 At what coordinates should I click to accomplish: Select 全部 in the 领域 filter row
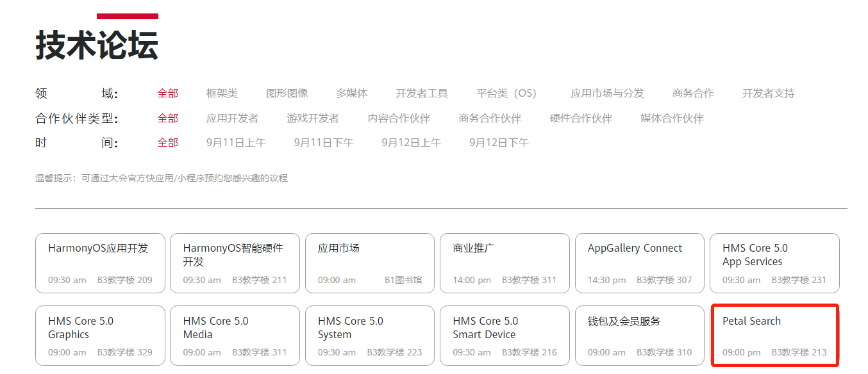click(x=168, y=93)
